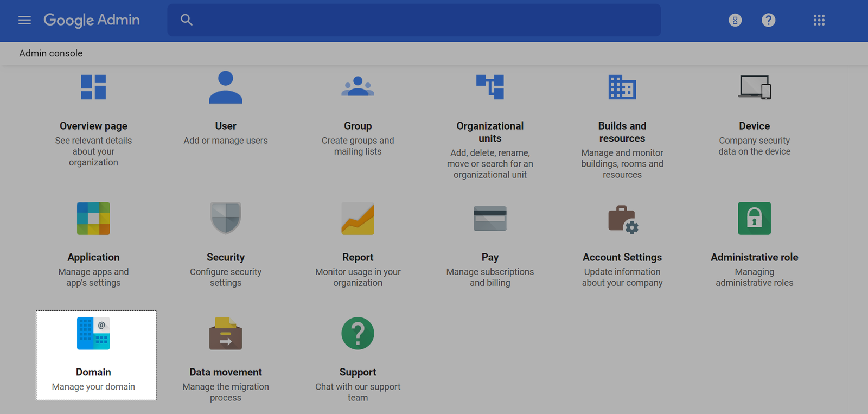Click 'Create groups and mailing lists' text
Image resolution: width=868 pixels, height=414 pixels.
click(358, 146)
